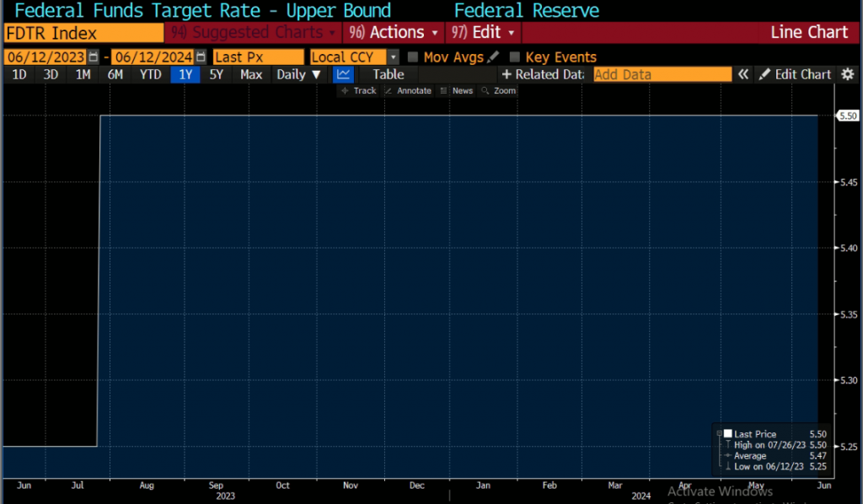Select 5Y time range

(x=217, y=74)
